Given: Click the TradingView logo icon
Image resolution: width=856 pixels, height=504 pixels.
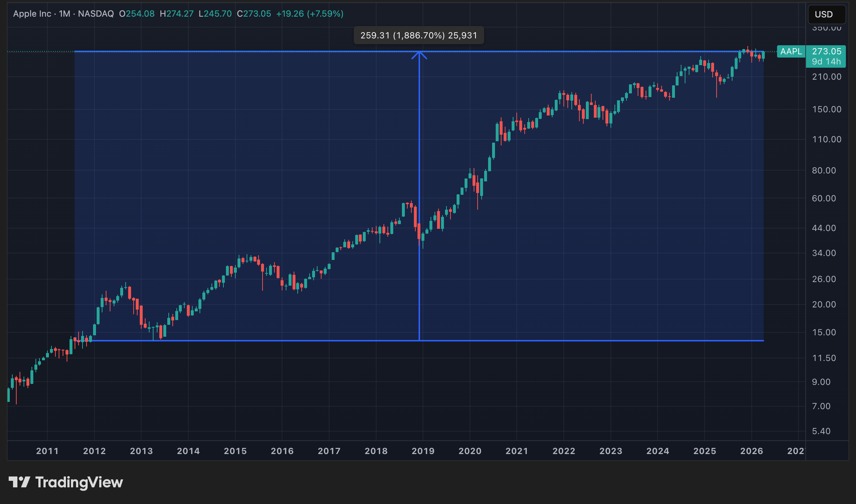Looking at the screenshot, I should point(19,482).
